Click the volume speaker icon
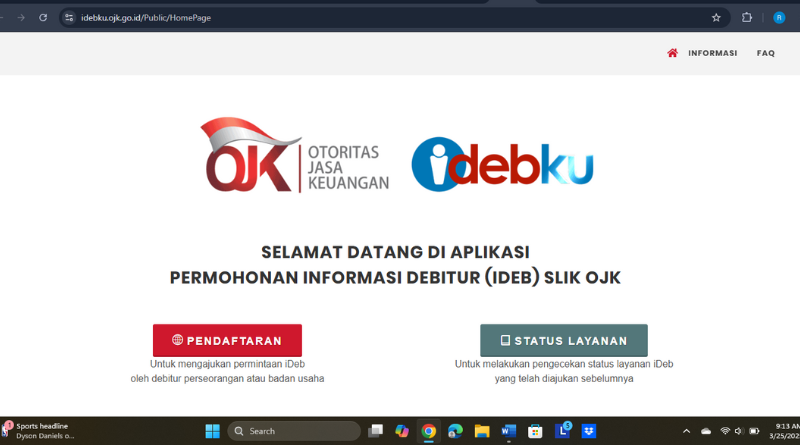This screenshot has height=445, width=800. point(739,431)
